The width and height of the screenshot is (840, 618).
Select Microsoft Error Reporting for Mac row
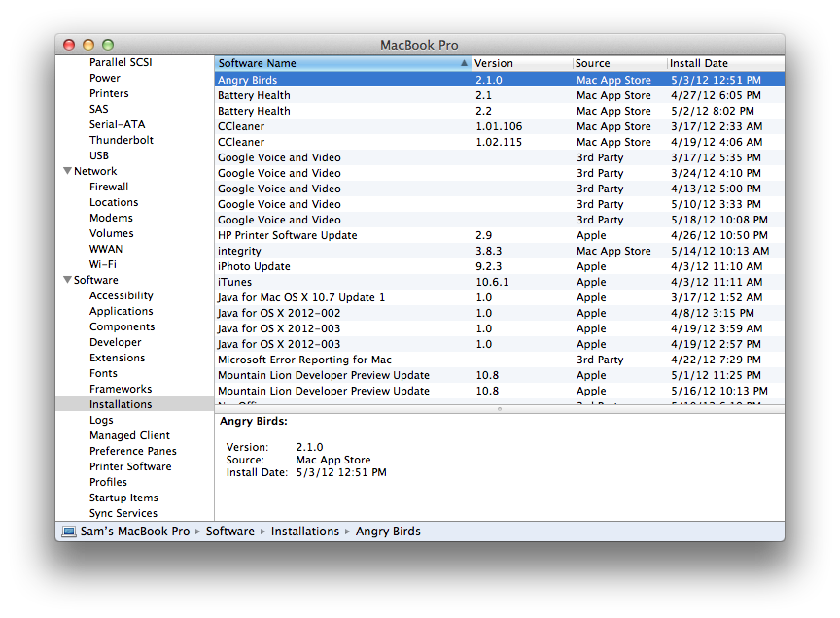(x=500, y=359)
